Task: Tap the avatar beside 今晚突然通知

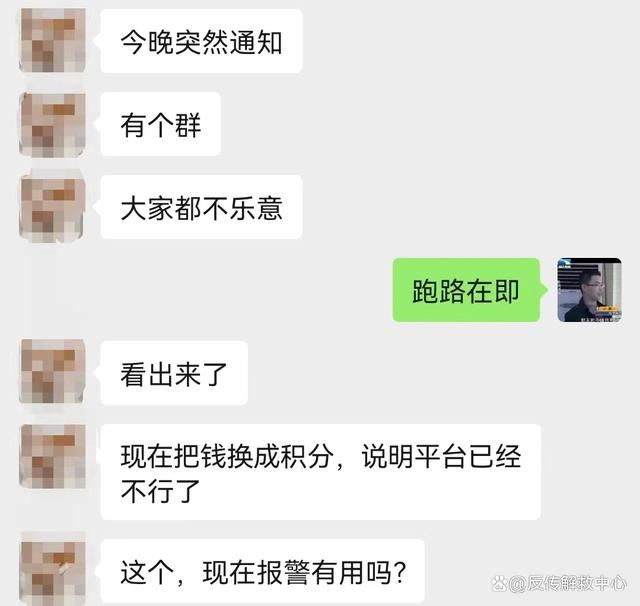Action: [53, 40]
